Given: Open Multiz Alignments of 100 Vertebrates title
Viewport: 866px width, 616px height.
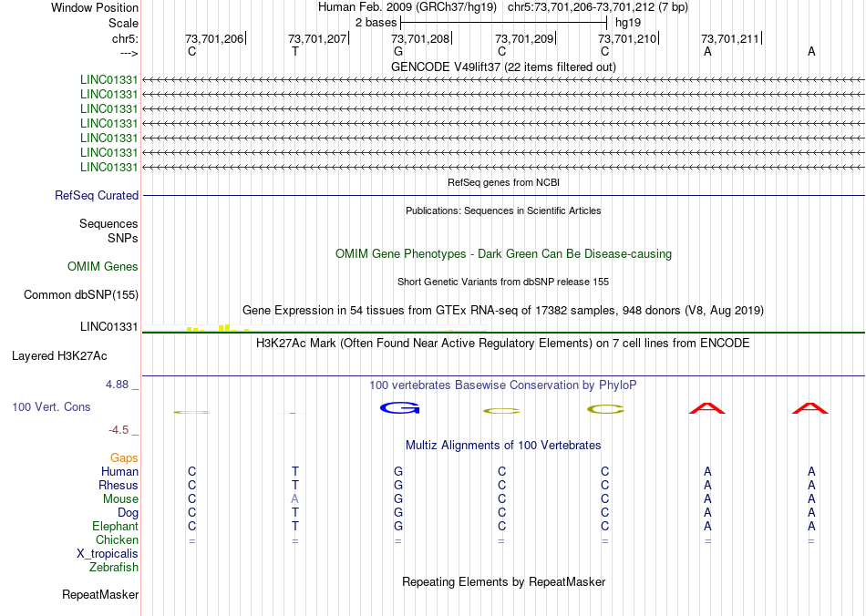Looking at the screenshot, I should tap(503, 446).
